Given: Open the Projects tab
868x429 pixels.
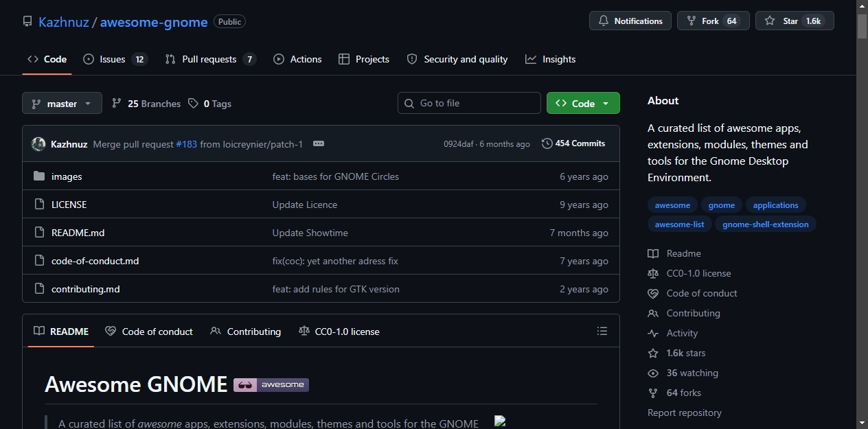Looking at the screenshot, I should [x=364, y=59].
